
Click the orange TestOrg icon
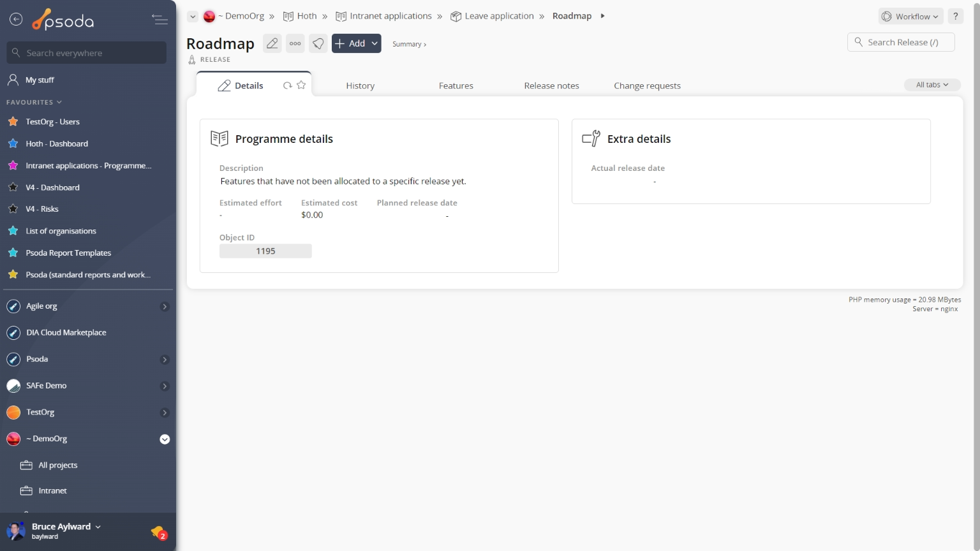point(13,413)
